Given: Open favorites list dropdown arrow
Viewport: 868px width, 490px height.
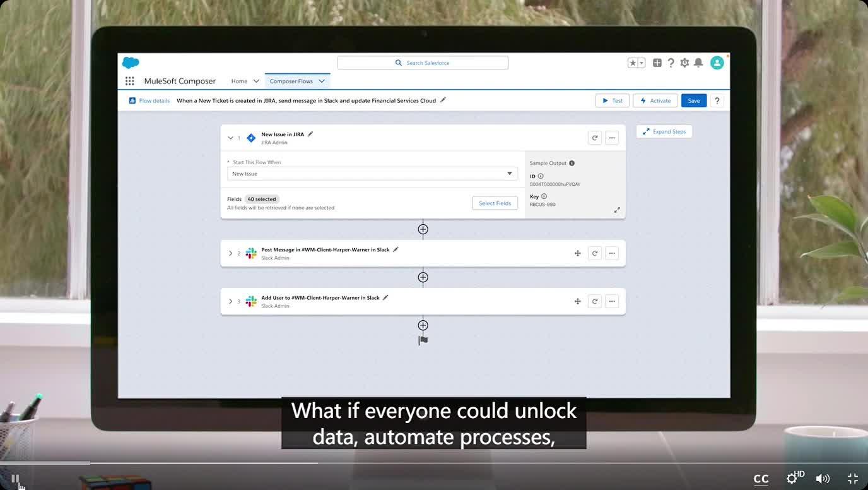Looking at the screenshot, I should click(642, 63).
